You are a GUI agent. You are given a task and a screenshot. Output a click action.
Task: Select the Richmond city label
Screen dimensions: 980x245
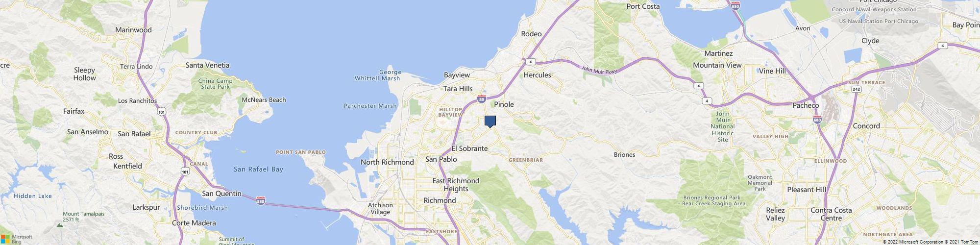(440, 200)
